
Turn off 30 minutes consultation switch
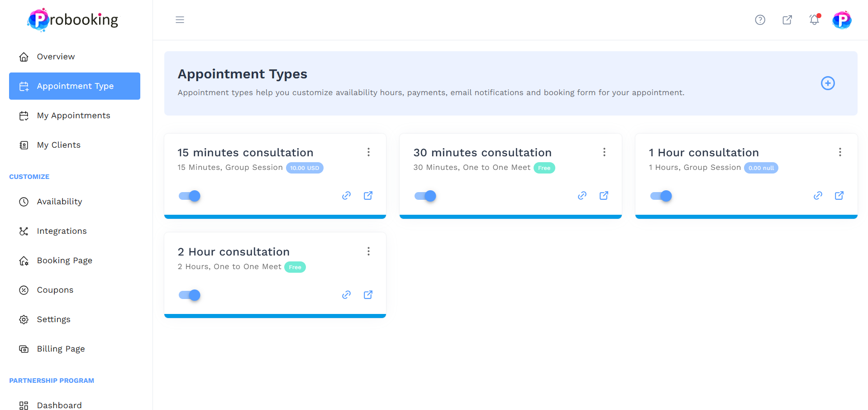point(425,196)
